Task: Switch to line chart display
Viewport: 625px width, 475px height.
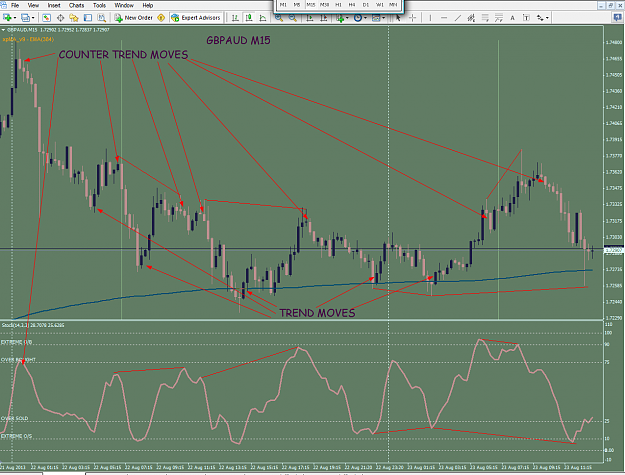Action: 263,18
